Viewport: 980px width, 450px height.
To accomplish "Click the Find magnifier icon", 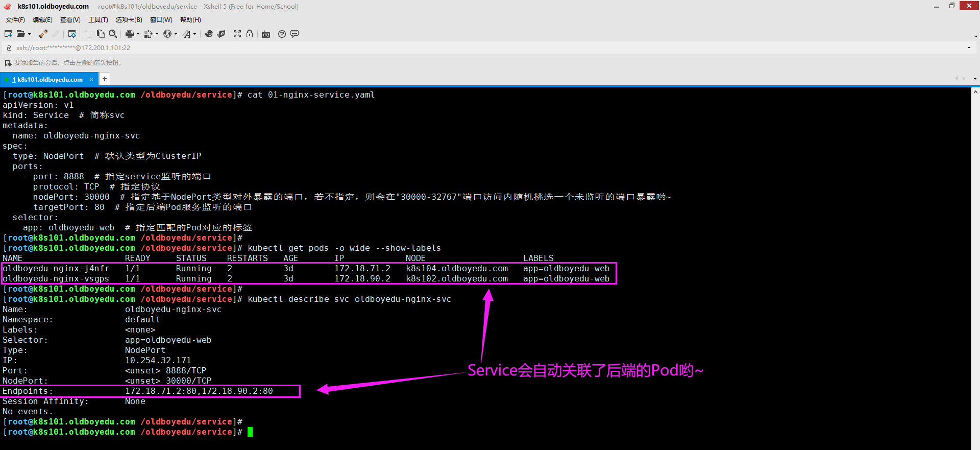I will (113, 34).
